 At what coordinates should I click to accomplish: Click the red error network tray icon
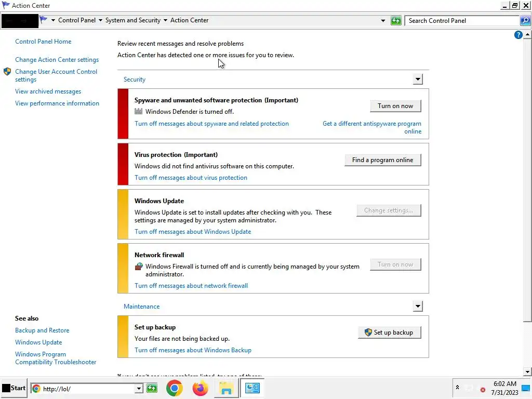point(483,390)
